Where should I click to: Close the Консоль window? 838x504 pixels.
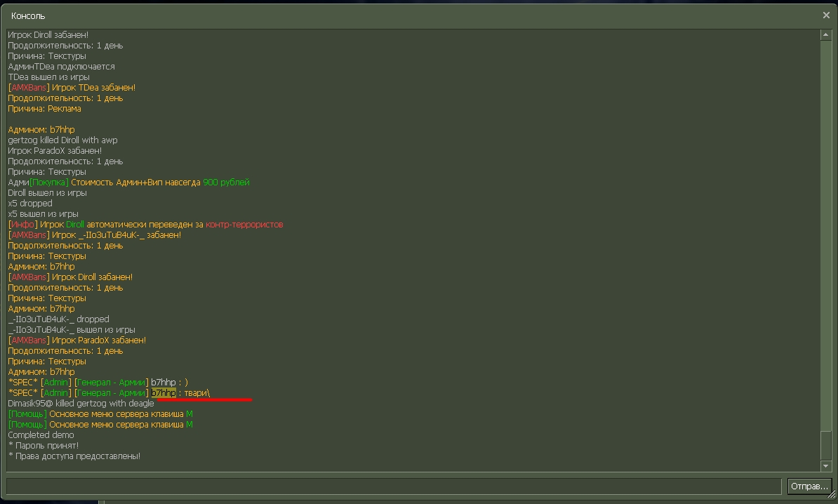click(x=826, y=15)
